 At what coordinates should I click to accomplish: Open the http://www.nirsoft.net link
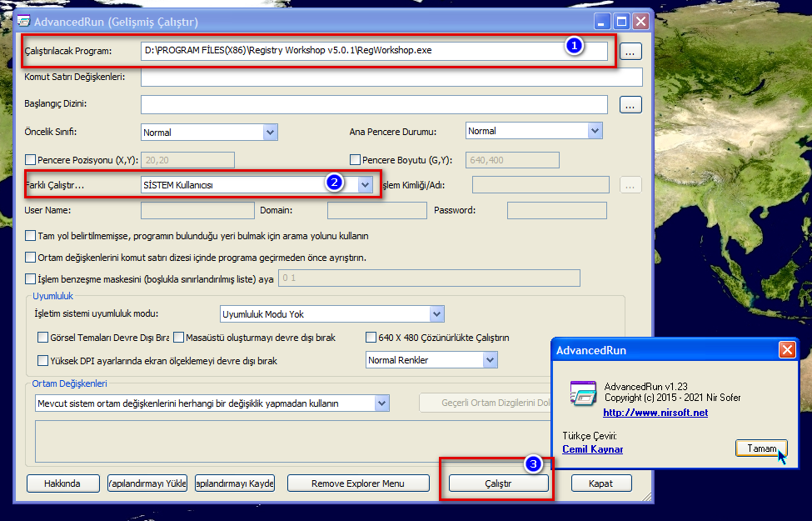pyautogui.click(x=655, y=413)
